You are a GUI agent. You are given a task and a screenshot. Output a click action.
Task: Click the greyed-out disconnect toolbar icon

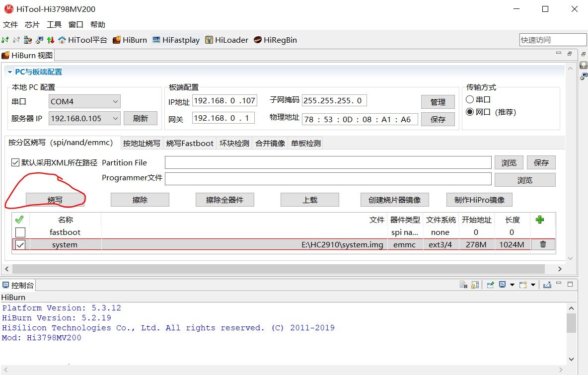pyautogui.click(x=16, y=40)
